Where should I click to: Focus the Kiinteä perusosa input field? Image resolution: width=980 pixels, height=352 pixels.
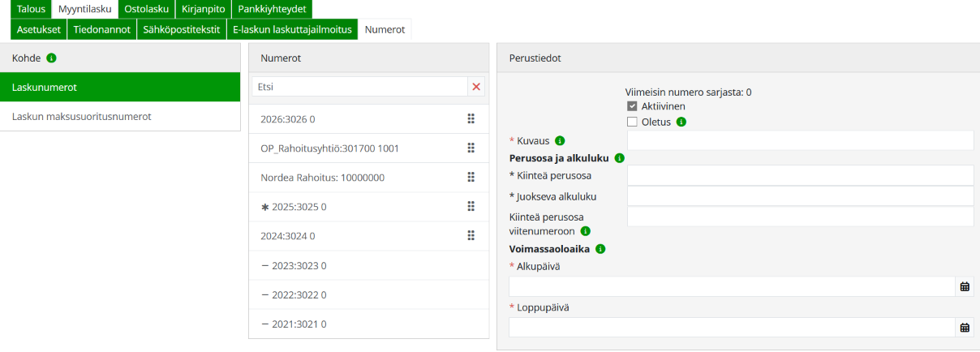pyautogui.click(x=800, y=175)
